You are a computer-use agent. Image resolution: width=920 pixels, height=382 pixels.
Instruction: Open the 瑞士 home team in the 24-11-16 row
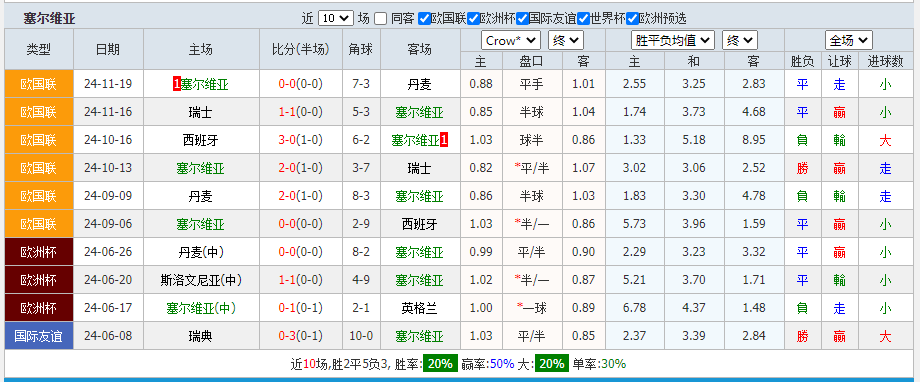[x=201, y=112]
